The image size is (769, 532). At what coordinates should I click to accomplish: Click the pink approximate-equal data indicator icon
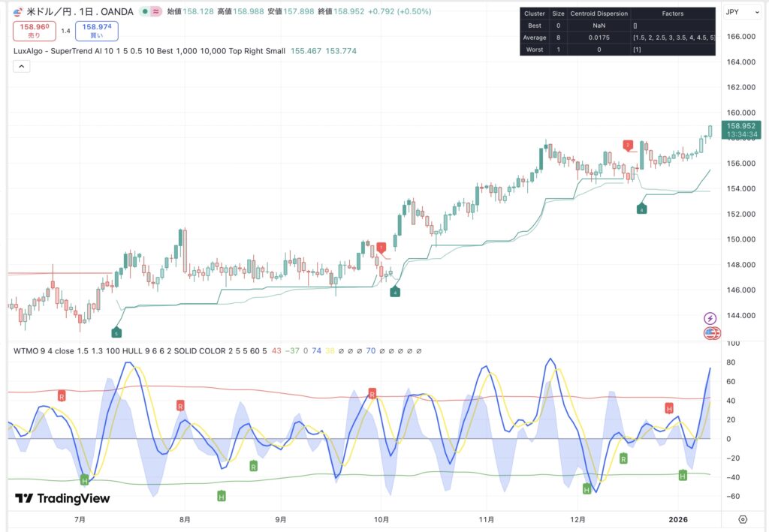tap(155, 12)
